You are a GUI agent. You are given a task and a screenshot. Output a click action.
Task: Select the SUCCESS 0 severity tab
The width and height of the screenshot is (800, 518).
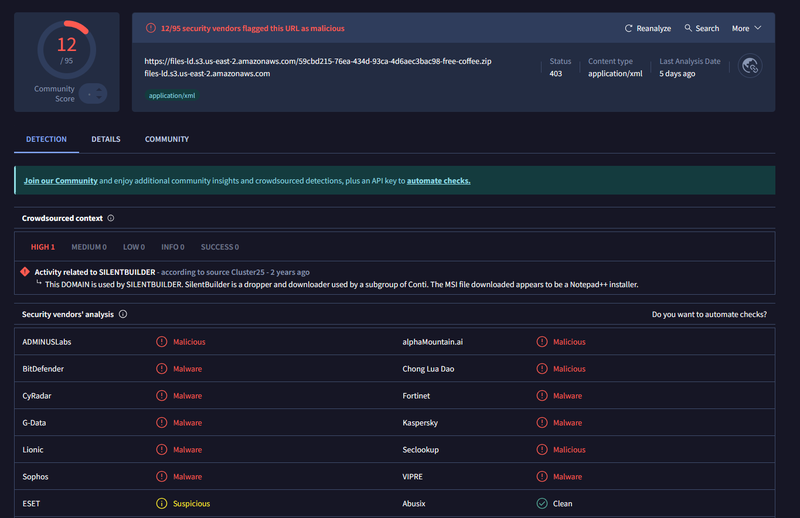[x=220, y=247]
